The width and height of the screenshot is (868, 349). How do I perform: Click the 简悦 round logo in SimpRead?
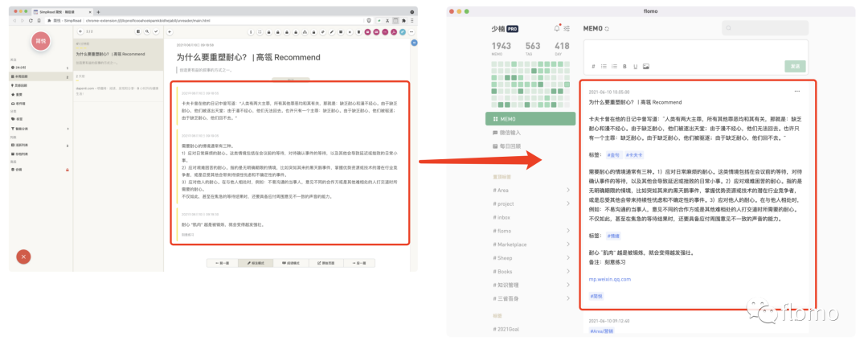40,41
